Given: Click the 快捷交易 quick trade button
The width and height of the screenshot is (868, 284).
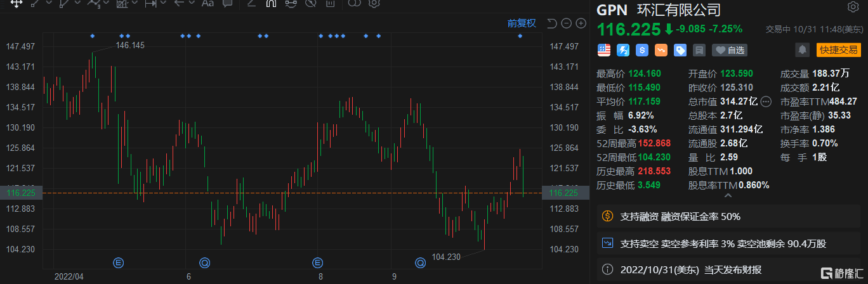Looking at the screenshot, I should 838,50.
